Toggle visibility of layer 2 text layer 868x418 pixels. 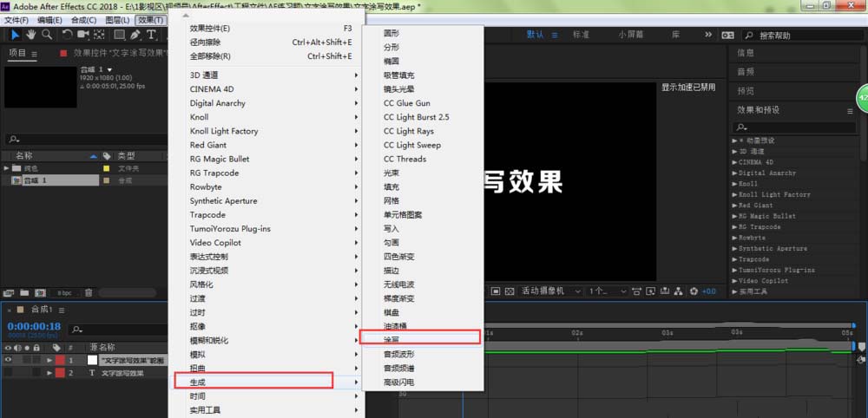click(8, 373)
